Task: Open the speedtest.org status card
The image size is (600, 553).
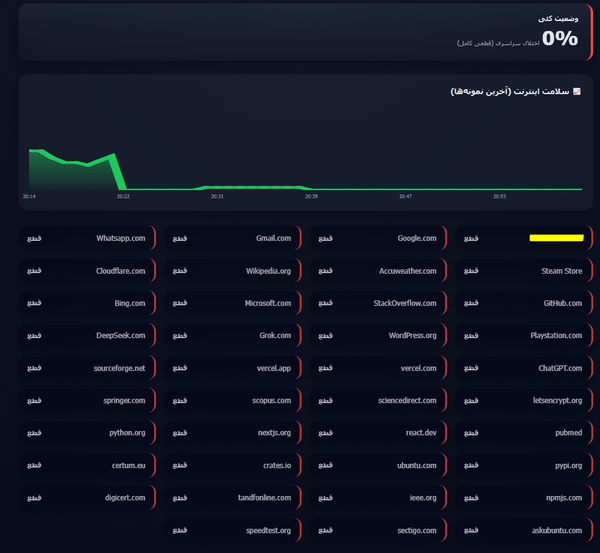Action: pos(233,530)
